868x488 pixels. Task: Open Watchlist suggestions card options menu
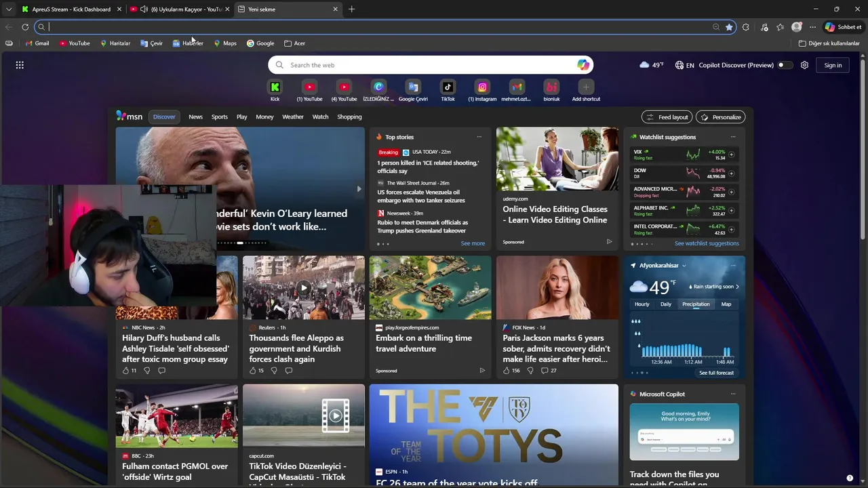[x=732, y=137]
